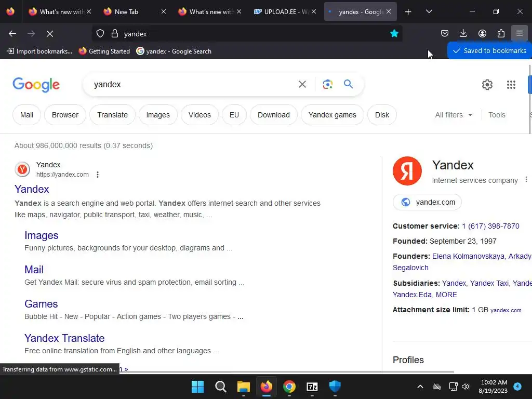Toggle the bookmark star icon

pyautogui.click(x=394, y=33)
